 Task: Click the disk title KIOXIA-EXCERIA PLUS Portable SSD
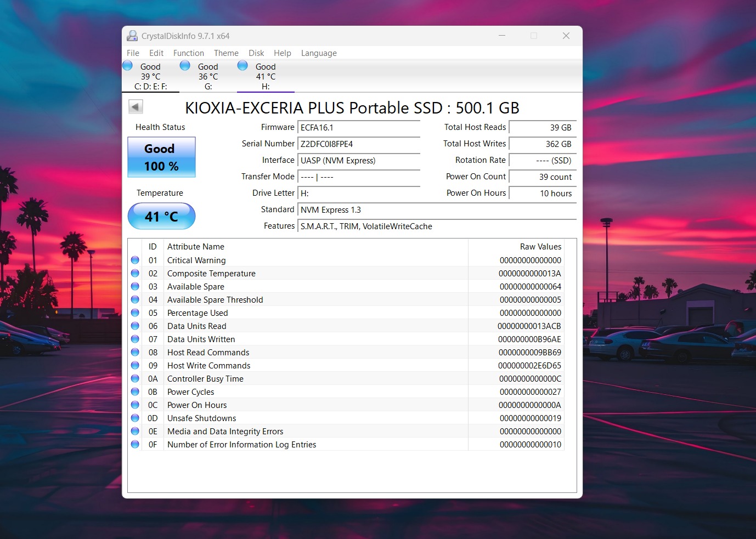352,107
